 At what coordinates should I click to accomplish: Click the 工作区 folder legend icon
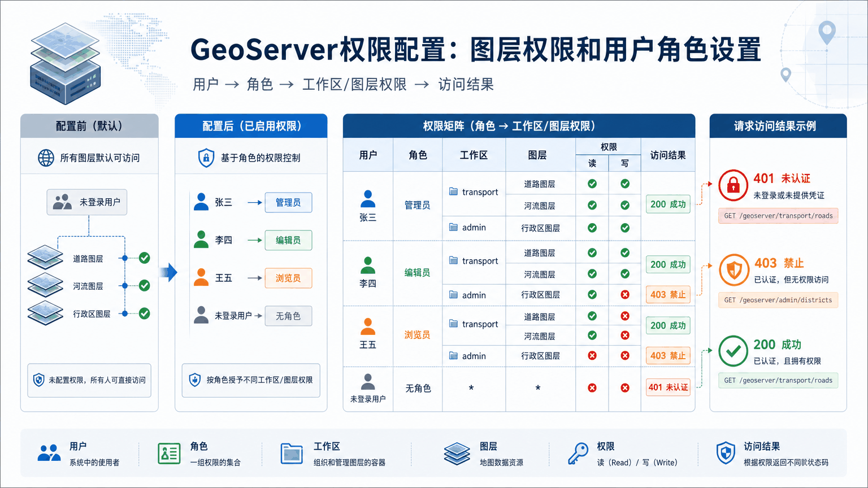292,453
